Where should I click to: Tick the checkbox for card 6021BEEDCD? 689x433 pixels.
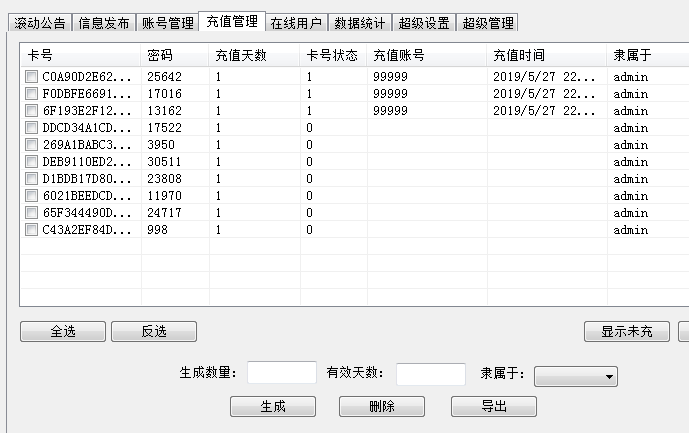pos(31,196)
